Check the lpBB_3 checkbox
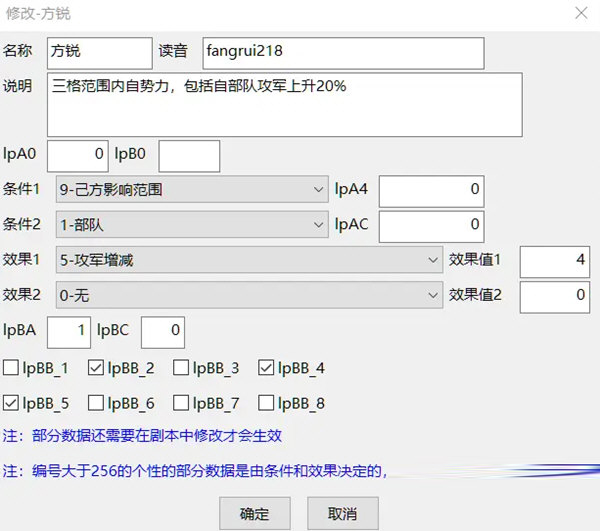The width and height of the screenshot is (600, 531). click(181, 368)
